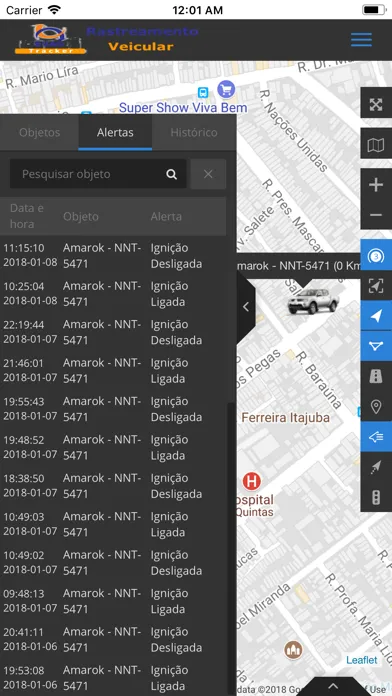Click the Amarok pickup truck on map
The height and width of the screenshot is (696, 392).
tap(313, 301)
